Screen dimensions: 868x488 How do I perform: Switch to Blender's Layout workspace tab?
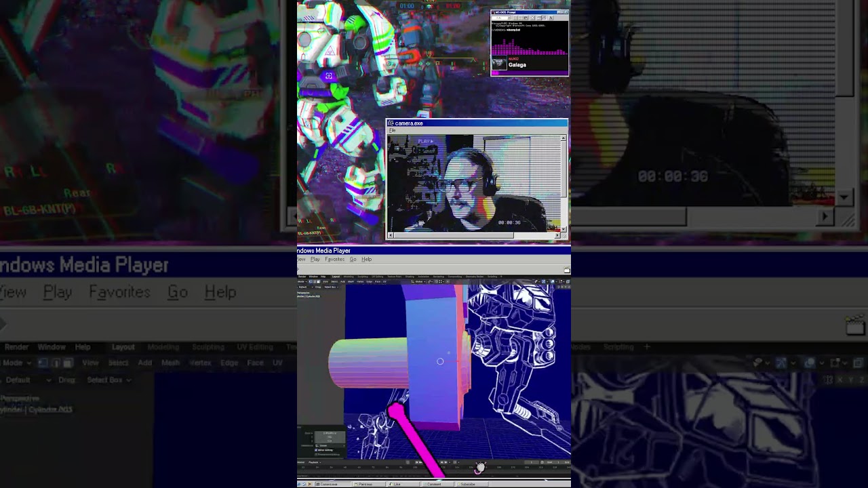(336, 277)
